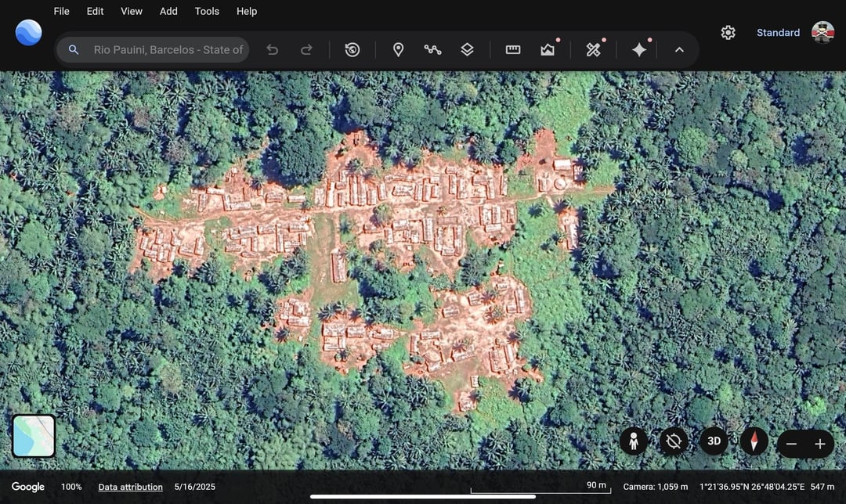Open the sparkle AI assistant tool
Screen dimensions: 846x504
coord(639,50)
